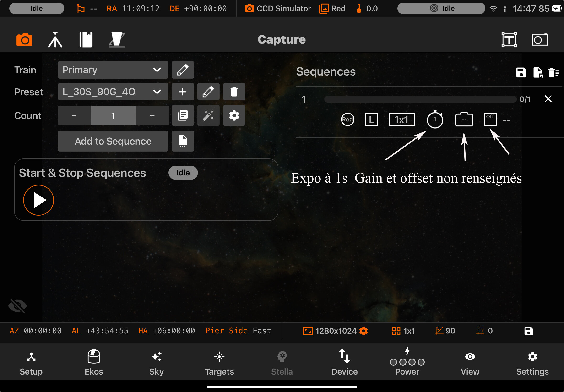Delete the L_30S_90G_4O preset with trash icon

(x=234, y=92)
